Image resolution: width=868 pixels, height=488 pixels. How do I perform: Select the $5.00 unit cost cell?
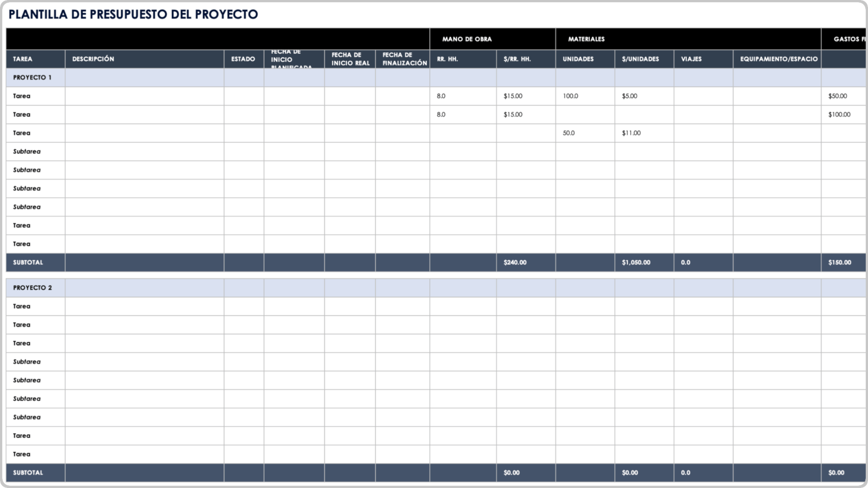[x=644, y=96]
